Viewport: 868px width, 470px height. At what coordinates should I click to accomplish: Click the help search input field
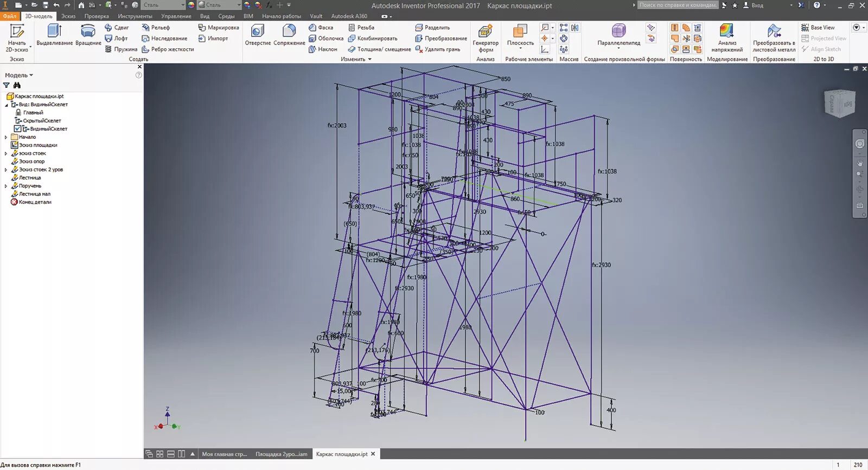tap(678, 5)
